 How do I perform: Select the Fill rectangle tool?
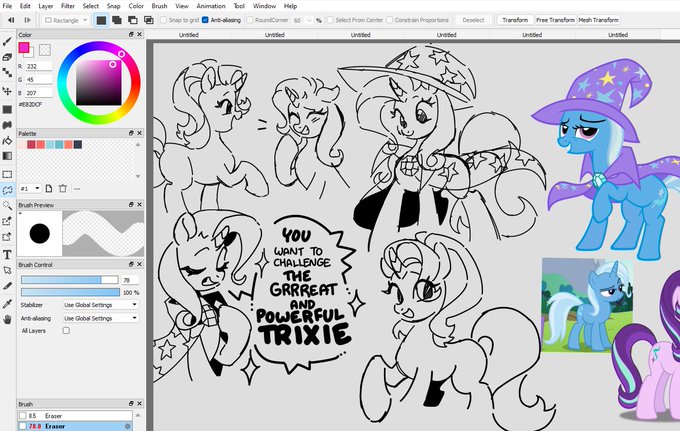(7, 109)
